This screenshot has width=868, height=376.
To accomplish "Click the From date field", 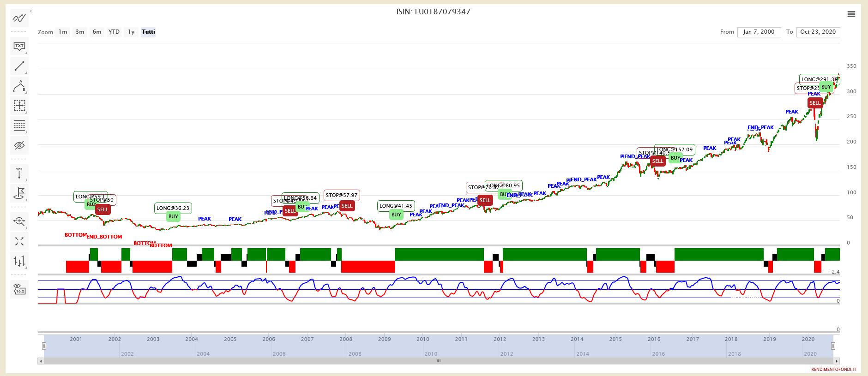I will tap(759, 32).
